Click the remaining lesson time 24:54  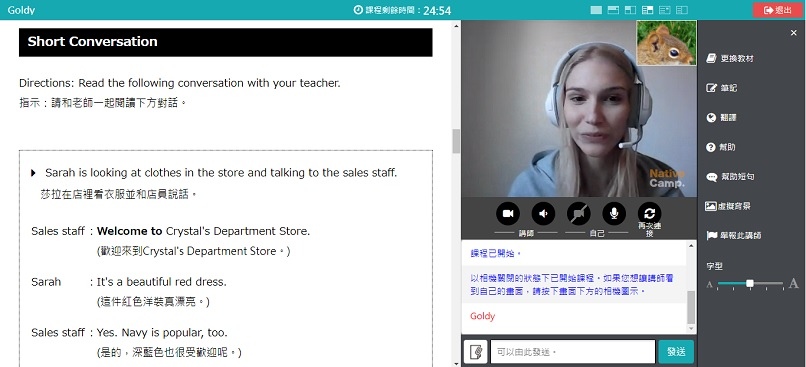[437, 10]
